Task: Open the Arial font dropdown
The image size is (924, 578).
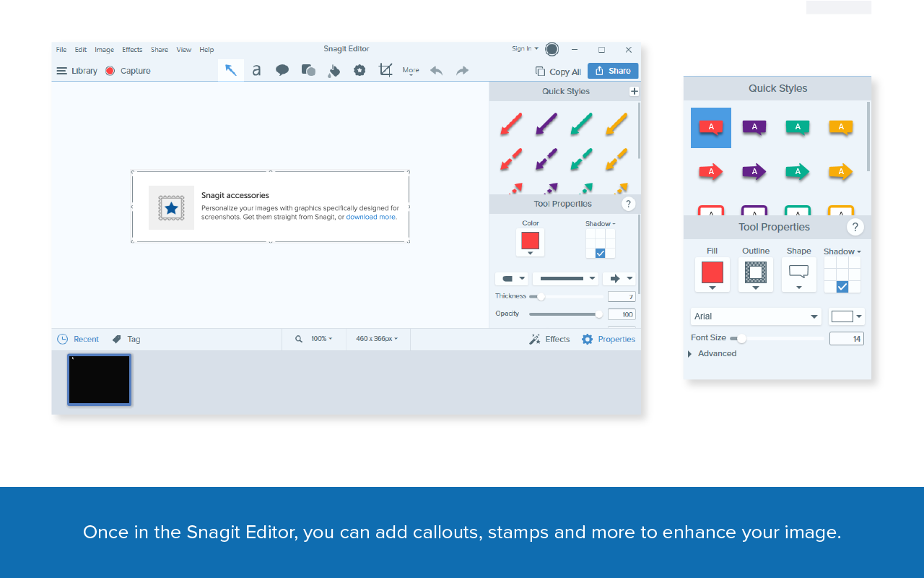Action: [x=756, y=316]
